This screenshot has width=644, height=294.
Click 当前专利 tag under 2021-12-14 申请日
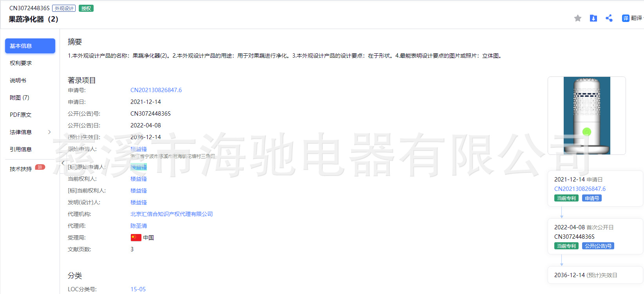pos(566,198)
